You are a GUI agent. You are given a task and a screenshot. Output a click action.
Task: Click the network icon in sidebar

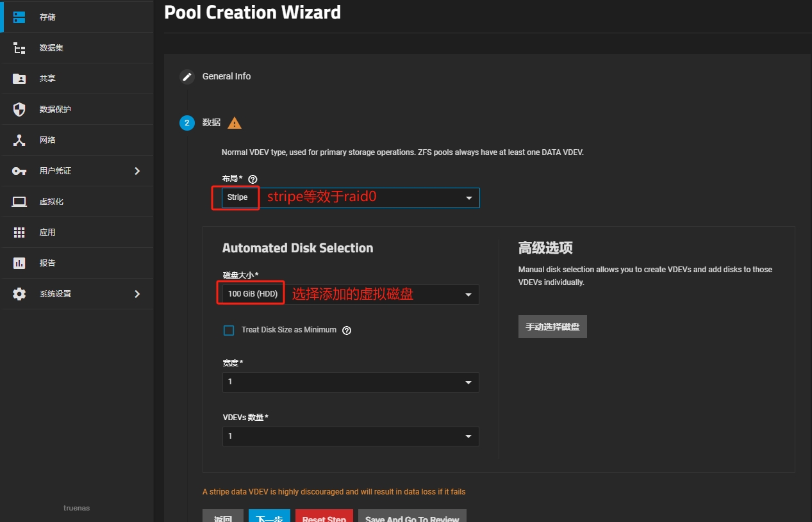click(19, 140)
